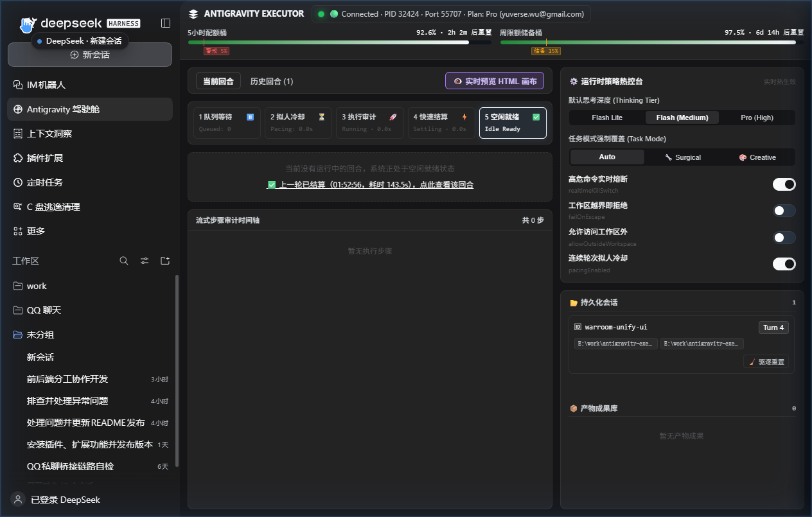Open 实时预览 HTML 画布
This screenshot has height=517, width=812.
pos(495,81)
